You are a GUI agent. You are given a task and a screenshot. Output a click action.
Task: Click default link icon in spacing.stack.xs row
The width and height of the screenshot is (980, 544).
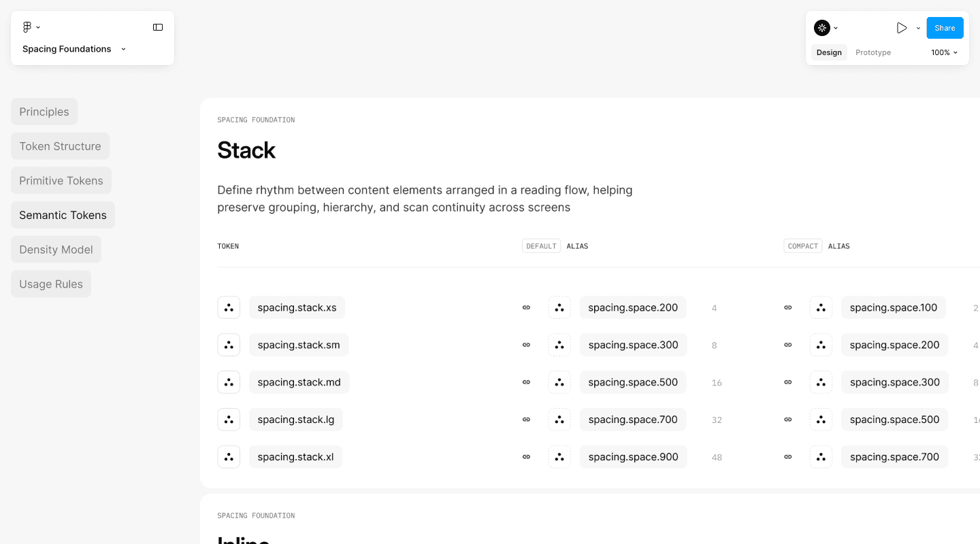coord(526,307)
